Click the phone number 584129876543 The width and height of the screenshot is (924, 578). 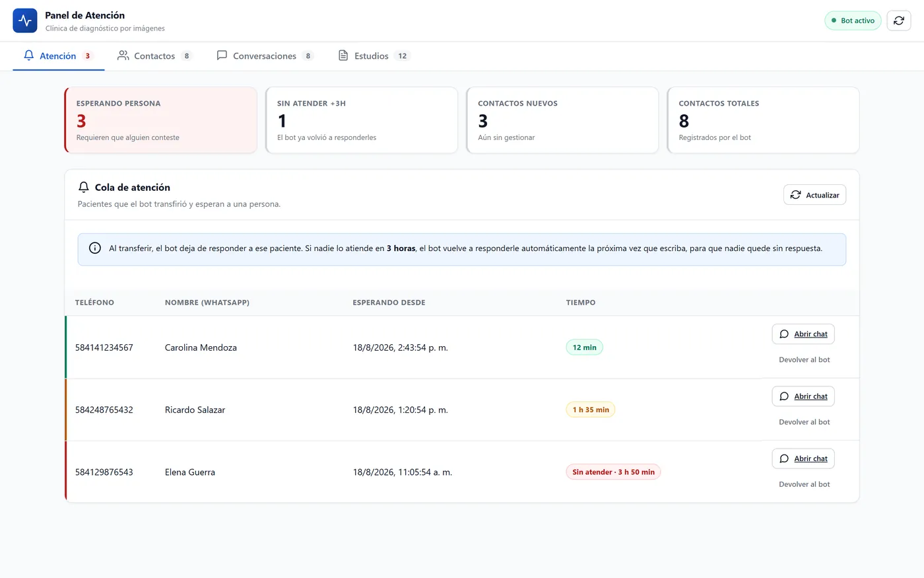pyautogui.click(x=104, y=472)
